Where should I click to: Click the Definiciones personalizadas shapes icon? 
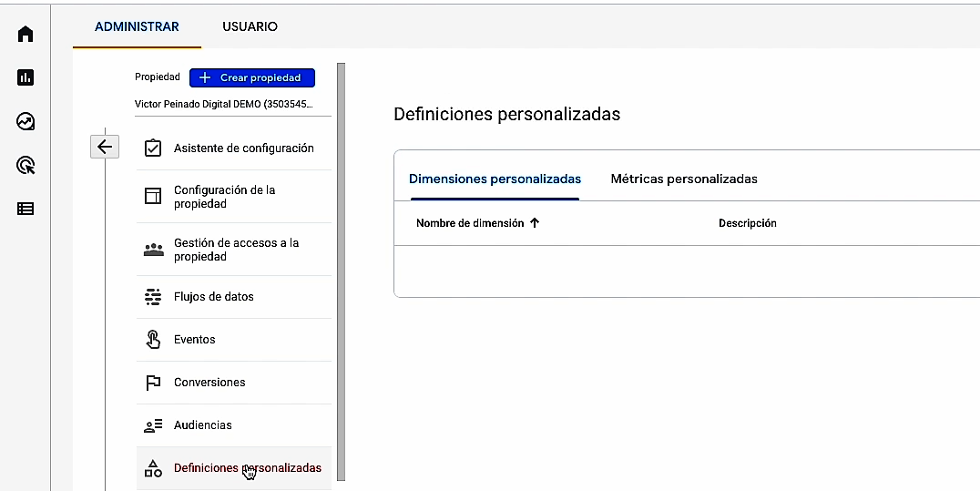pos(153,468)
